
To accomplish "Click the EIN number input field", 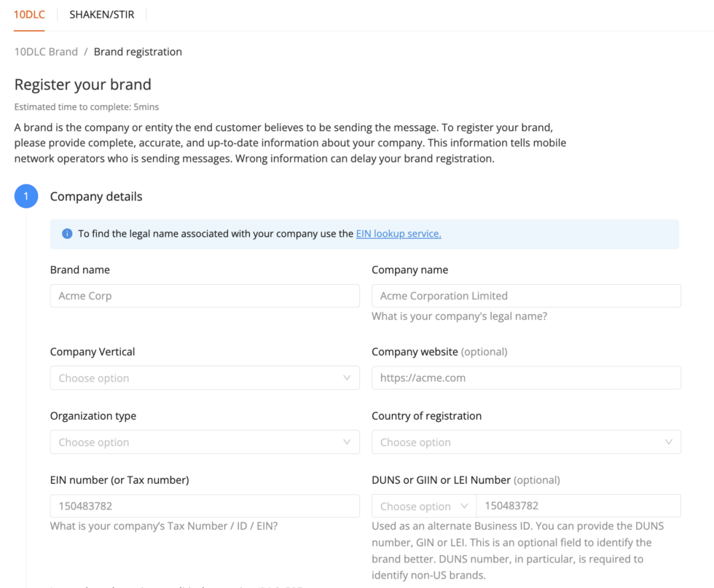I will 204,506.
